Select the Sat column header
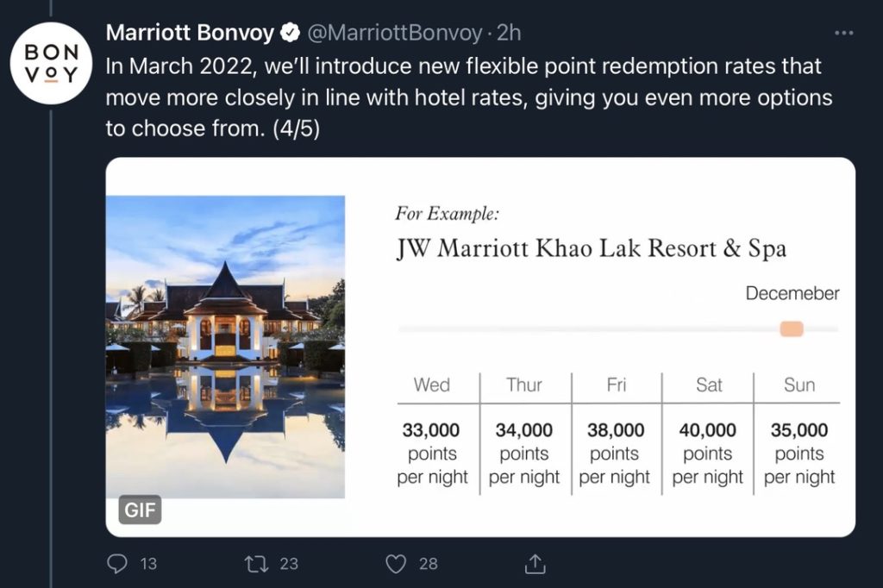 (709, 385)
